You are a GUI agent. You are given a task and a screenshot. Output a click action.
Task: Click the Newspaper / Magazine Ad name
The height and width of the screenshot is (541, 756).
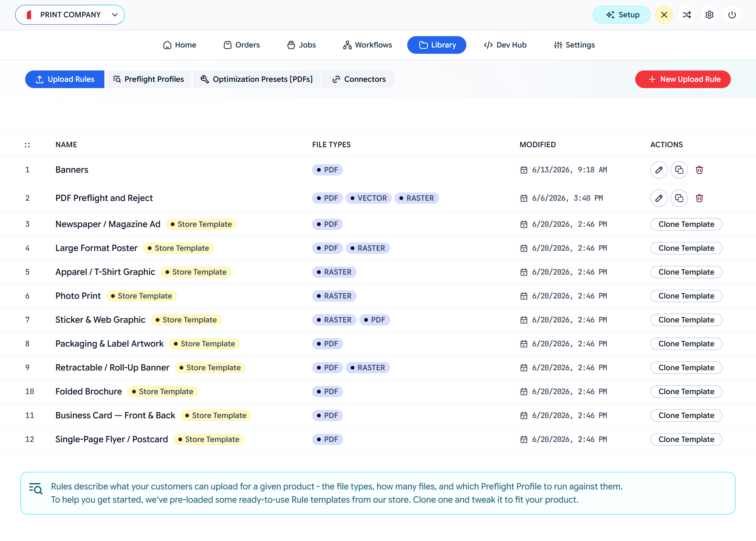pos(108,224)
